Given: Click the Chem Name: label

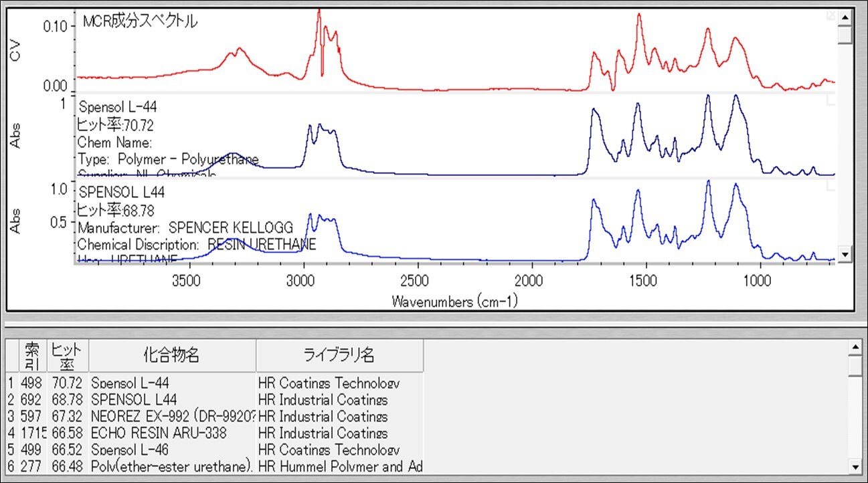Looking at the screenshot, I should click(115, 142).
